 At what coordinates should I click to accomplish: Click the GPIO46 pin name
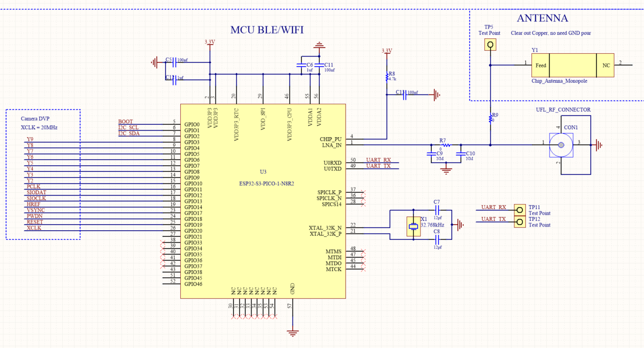tap(193, 284)
